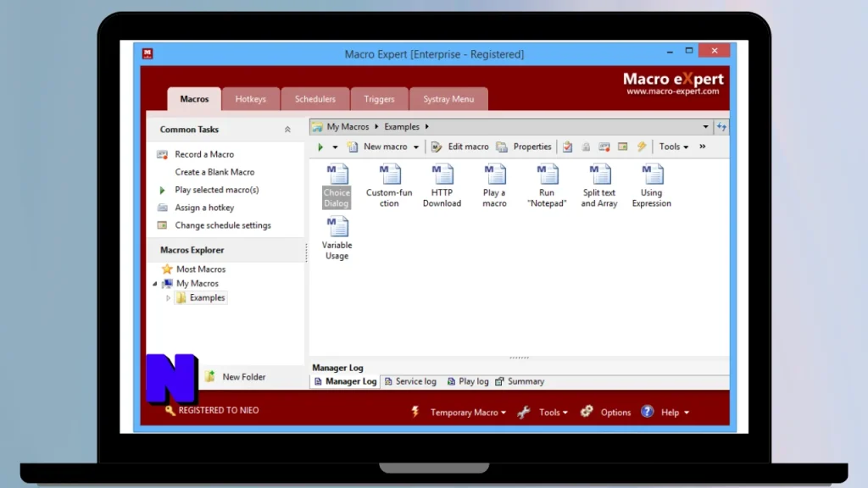Click the green Play toolbar icon

[x=320, y=147]
